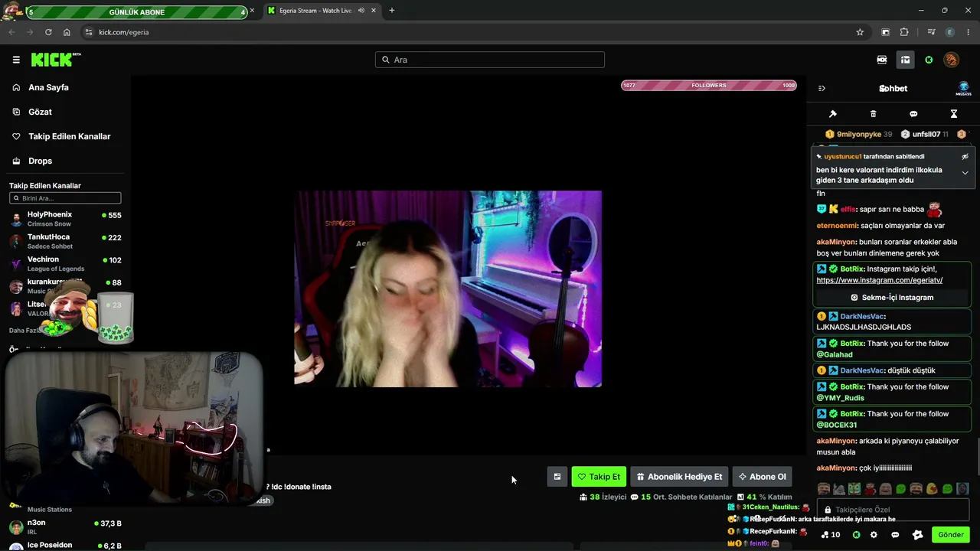Open a new browser tab

pyautogui.click(x=392, y=11)
